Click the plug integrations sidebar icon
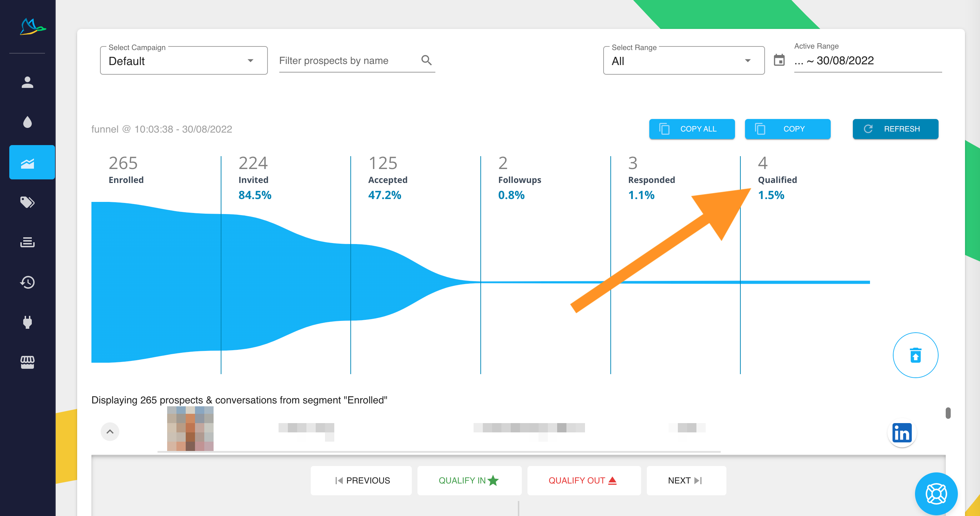This screenshot has height=516, width=980. click(x=27, y=322)
